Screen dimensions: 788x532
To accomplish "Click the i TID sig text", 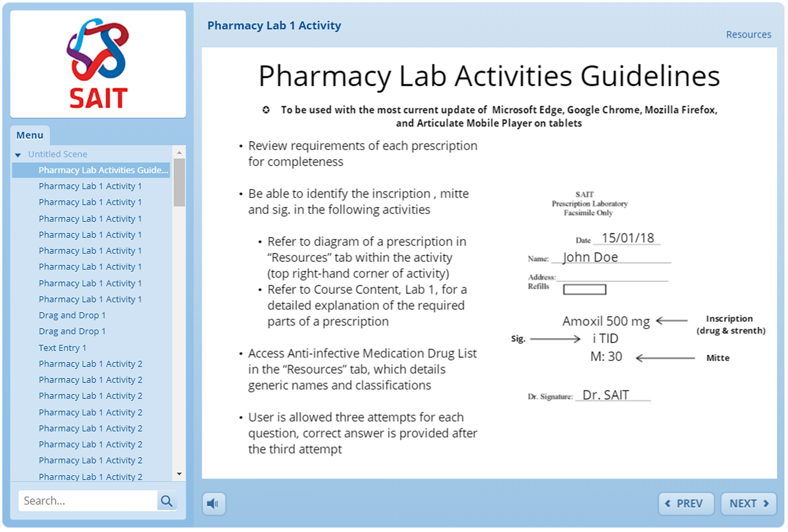I will [x=605, y=339].
